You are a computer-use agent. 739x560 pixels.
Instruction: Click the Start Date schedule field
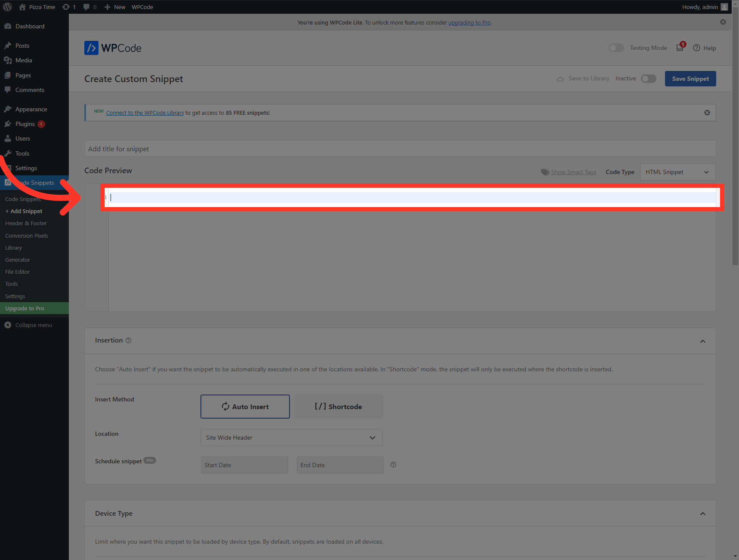click(244, 465)
